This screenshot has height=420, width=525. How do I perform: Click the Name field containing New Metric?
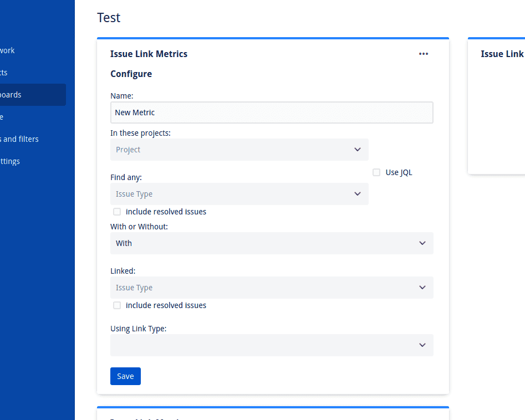(x=272, y=112)
